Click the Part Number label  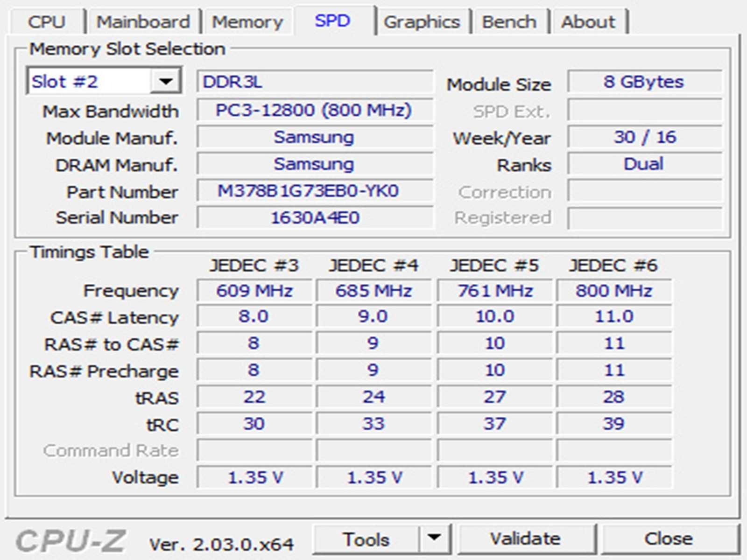[x=122, y=192]
